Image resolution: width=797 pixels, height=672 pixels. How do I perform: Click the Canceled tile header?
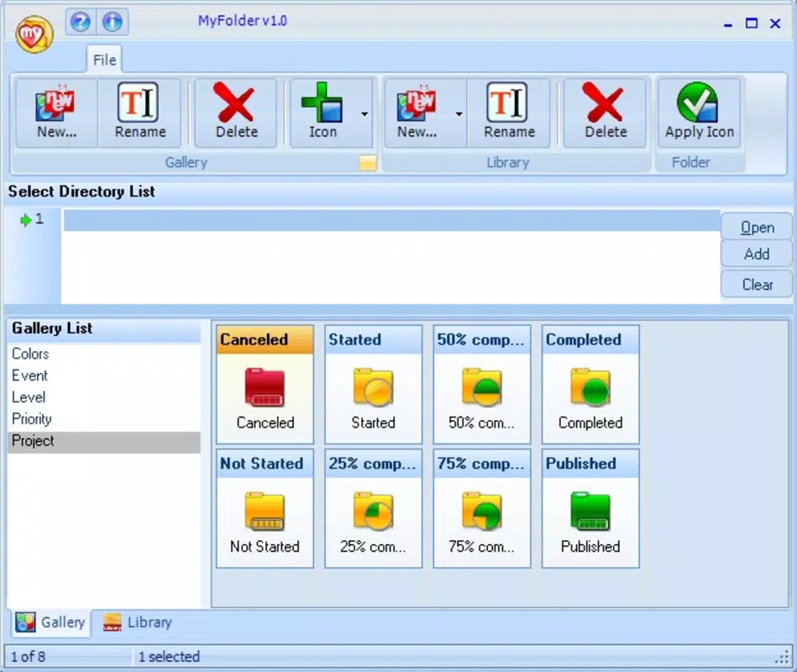point(265,339)
